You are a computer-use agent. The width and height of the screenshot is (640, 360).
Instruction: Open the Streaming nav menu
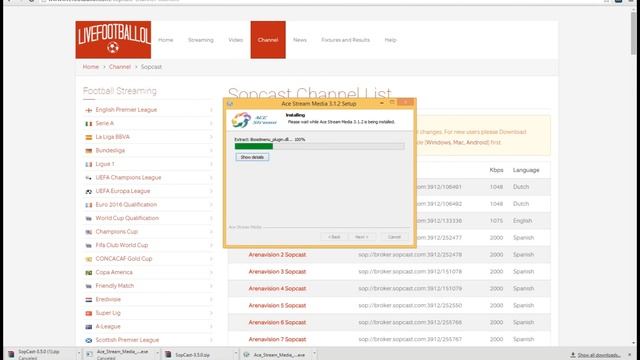(201, 40)
